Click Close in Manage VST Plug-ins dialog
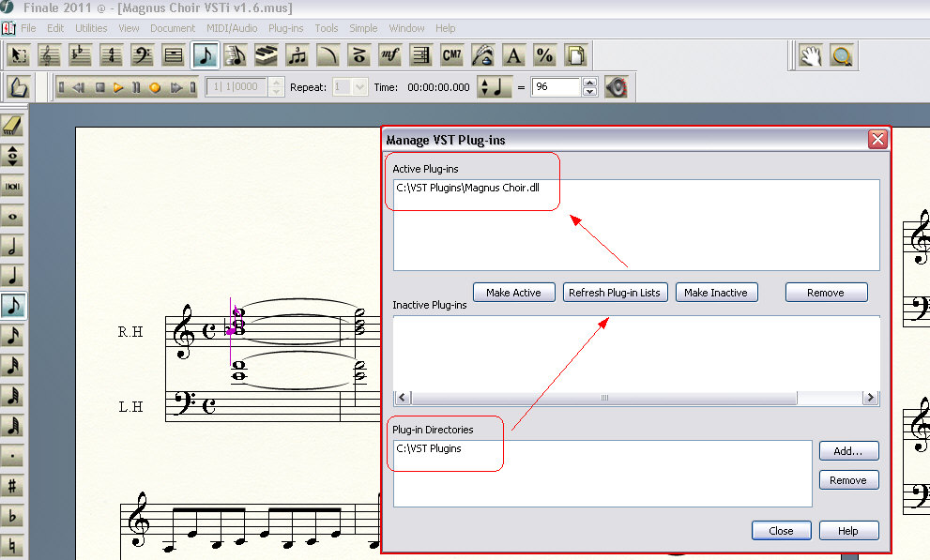 click(x=781, y=531)
